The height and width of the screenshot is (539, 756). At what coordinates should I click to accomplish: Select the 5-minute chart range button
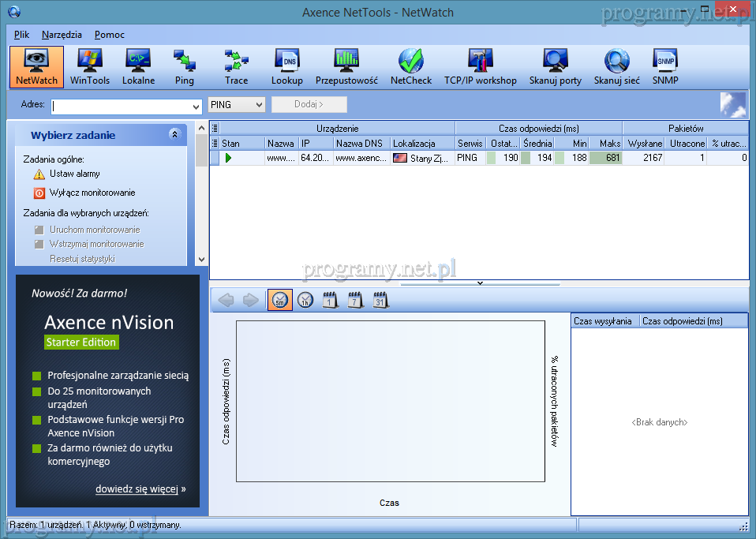click(280, 300)
